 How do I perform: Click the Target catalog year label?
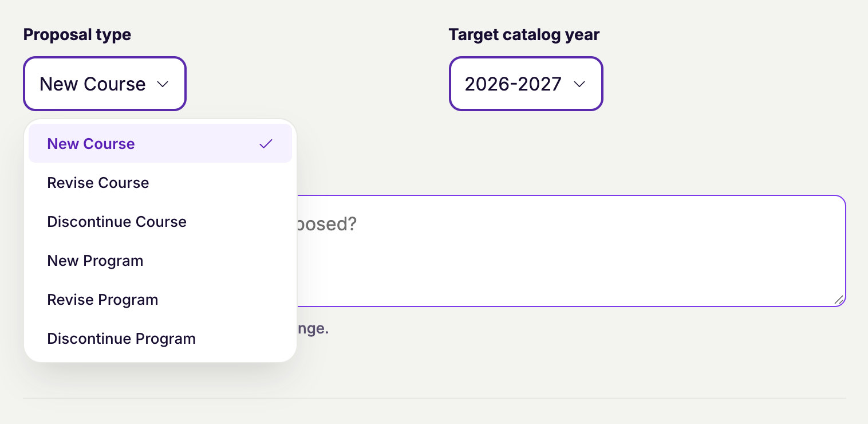click(x=524, y=35)
